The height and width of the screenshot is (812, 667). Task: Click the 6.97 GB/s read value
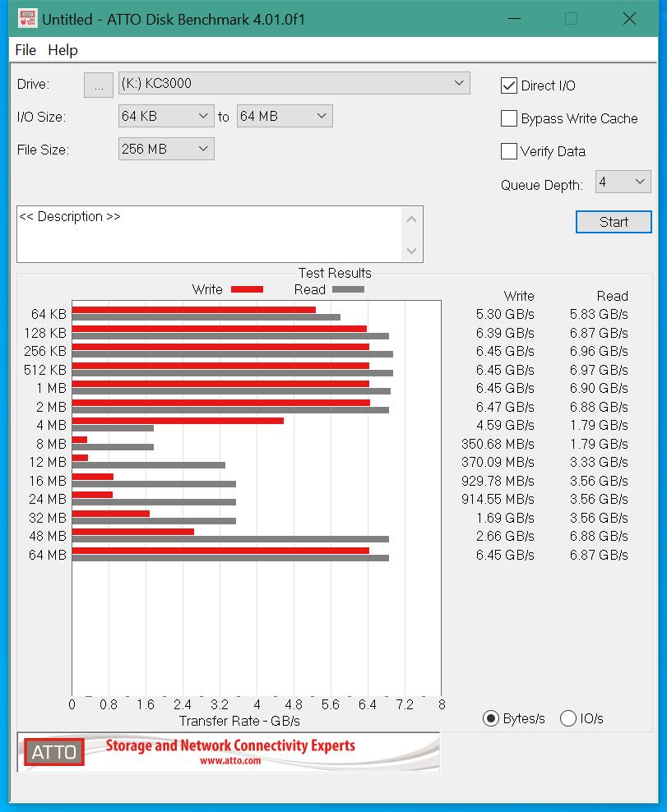599,370
